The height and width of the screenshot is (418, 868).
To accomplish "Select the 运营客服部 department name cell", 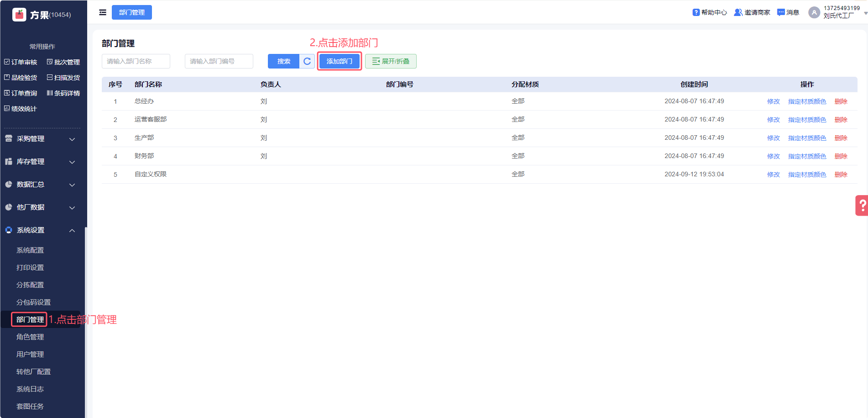I will click(x=151, y=120).
